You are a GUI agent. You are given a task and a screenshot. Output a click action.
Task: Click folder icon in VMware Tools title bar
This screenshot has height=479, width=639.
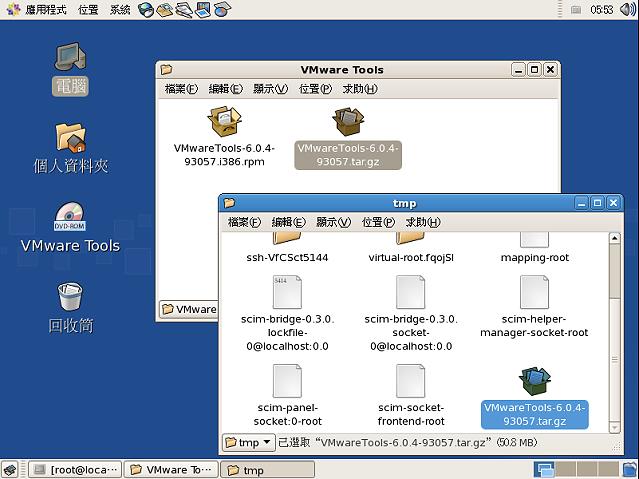pos(166,69)
